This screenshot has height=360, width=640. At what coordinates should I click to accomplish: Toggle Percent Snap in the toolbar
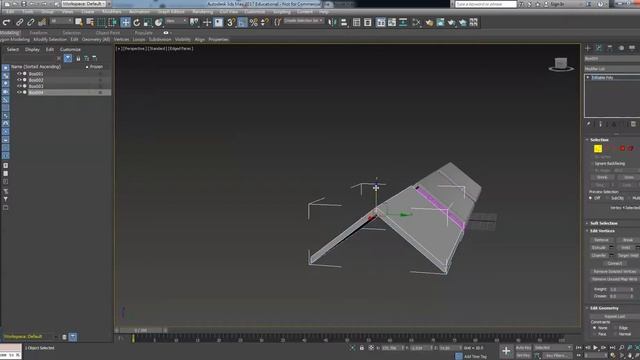point(253,22)
